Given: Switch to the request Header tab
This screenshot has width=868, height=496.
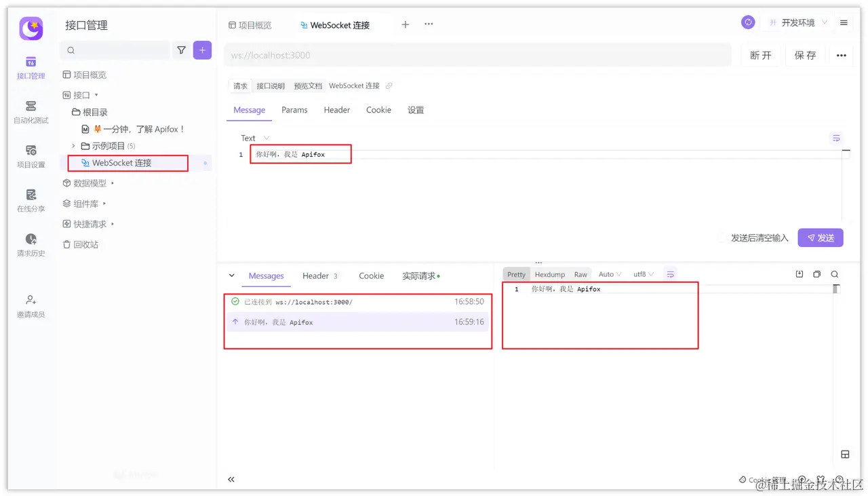Looking at the screenshot, I should (337, 110).
